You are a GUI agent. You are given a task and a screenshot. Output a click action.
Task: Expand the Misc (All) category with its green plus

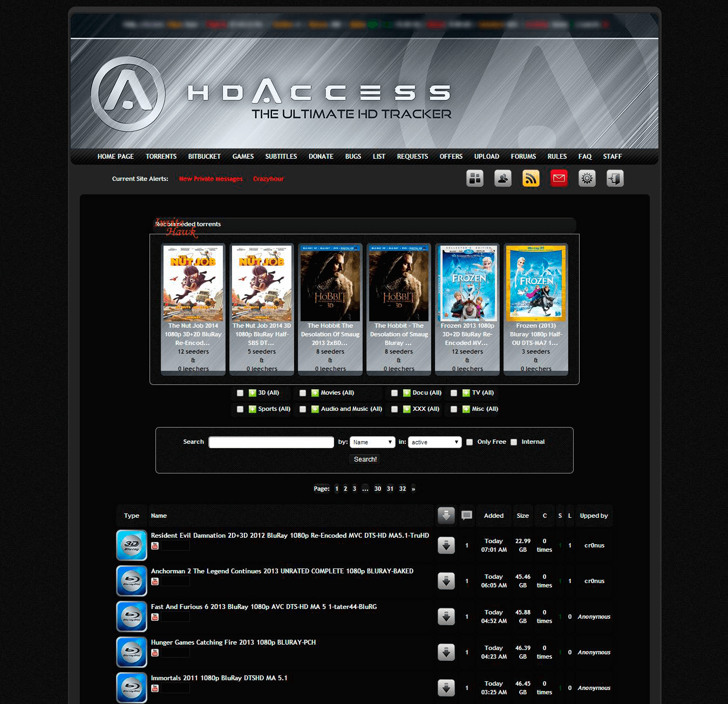[466, 409]
